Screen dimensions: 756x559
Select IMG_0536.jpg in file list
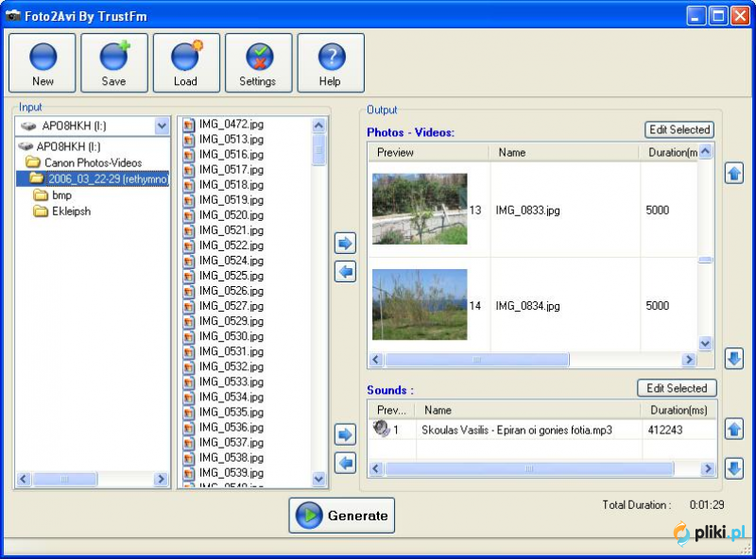(x=232, y=428)
